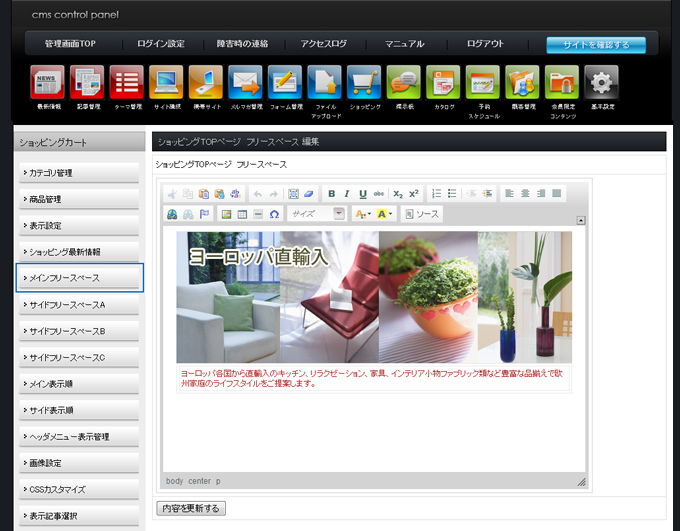Open the 基本設定 gear icon
The width and height of the screenshot is (680, 531).
pyautogui.click(x=600, y=83)
